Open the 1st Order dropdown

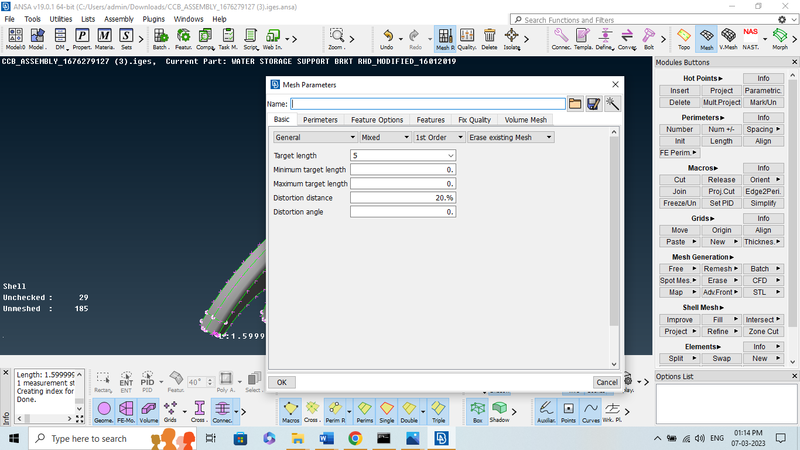click(x=439, y=137)
